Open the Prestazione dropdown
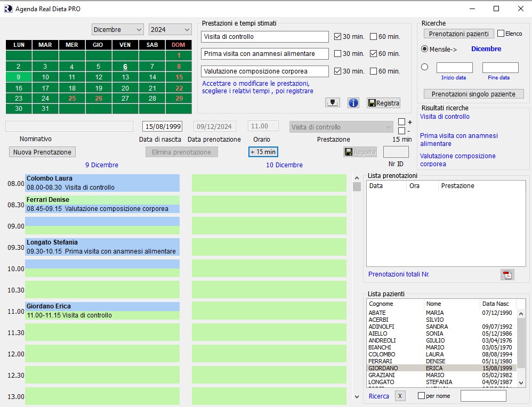 [341, 127]
